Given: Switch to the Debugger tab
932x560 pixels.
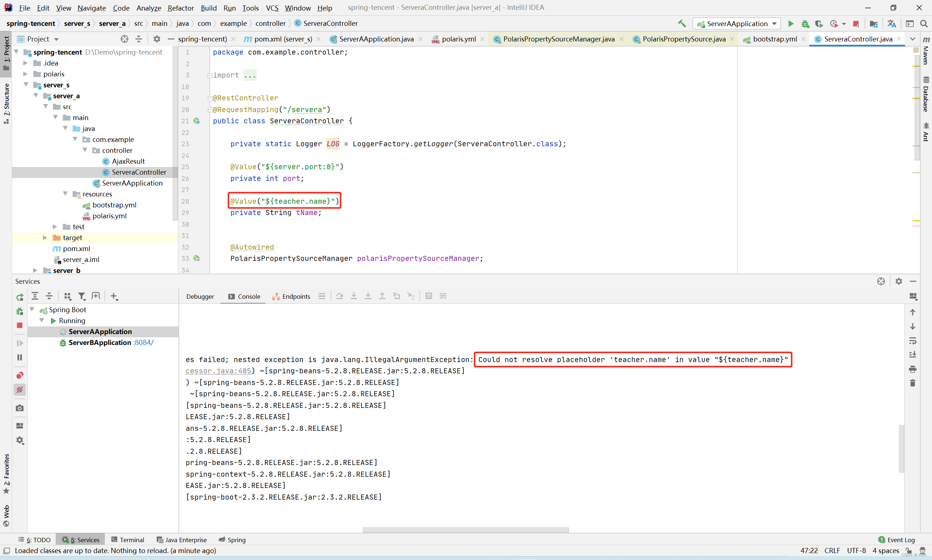Looking at the screenshot, I should tap(200, 296).
